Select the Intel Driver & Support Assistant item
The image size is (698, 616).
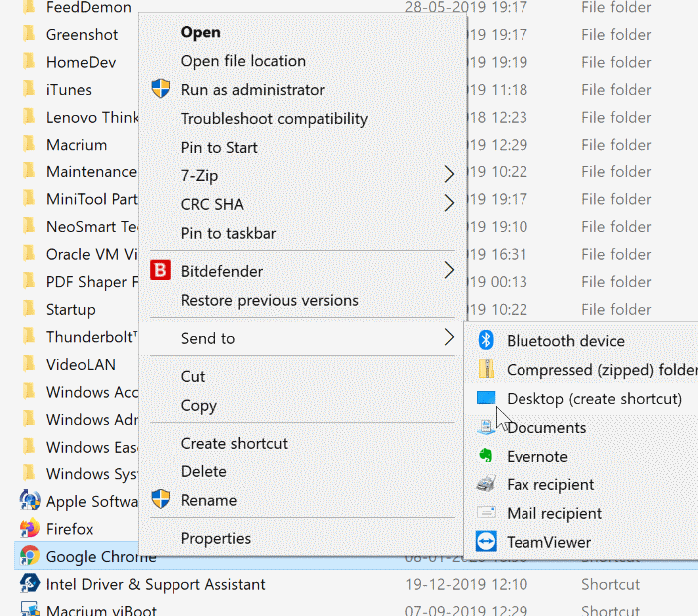156,584
